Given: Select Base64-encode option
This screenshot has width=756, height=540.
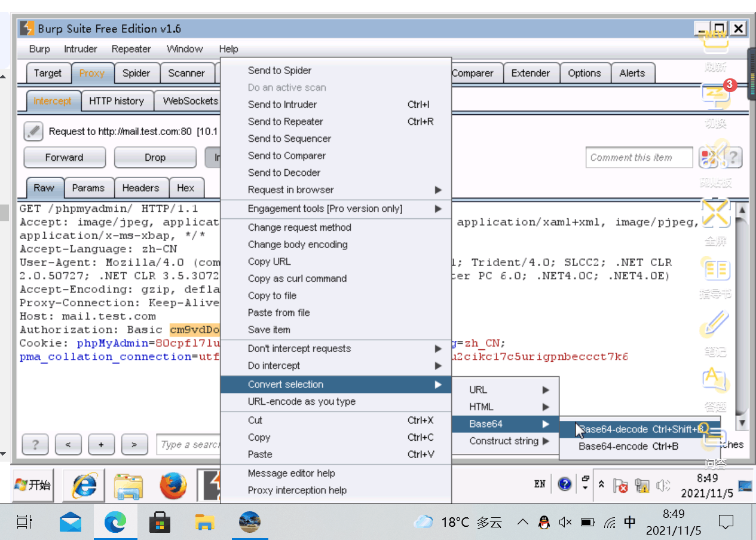Looking at the screenshot, I should [x=640, y=446].
